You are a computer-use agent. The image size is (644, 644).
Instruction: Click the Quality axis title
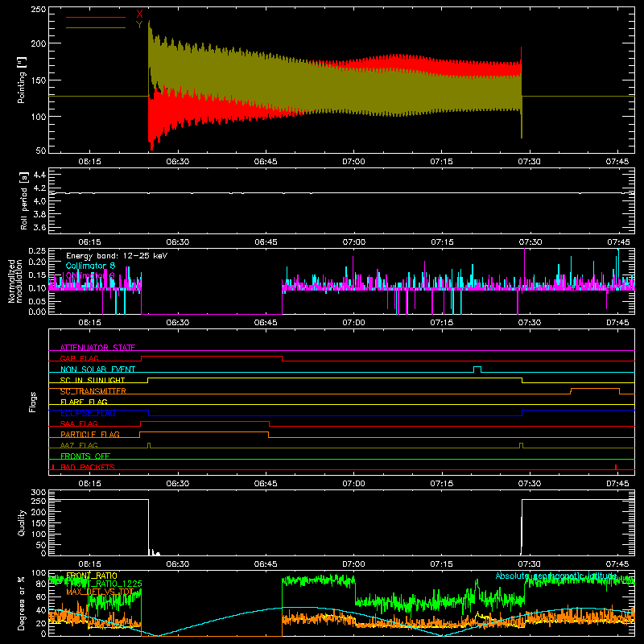(22, 522)
